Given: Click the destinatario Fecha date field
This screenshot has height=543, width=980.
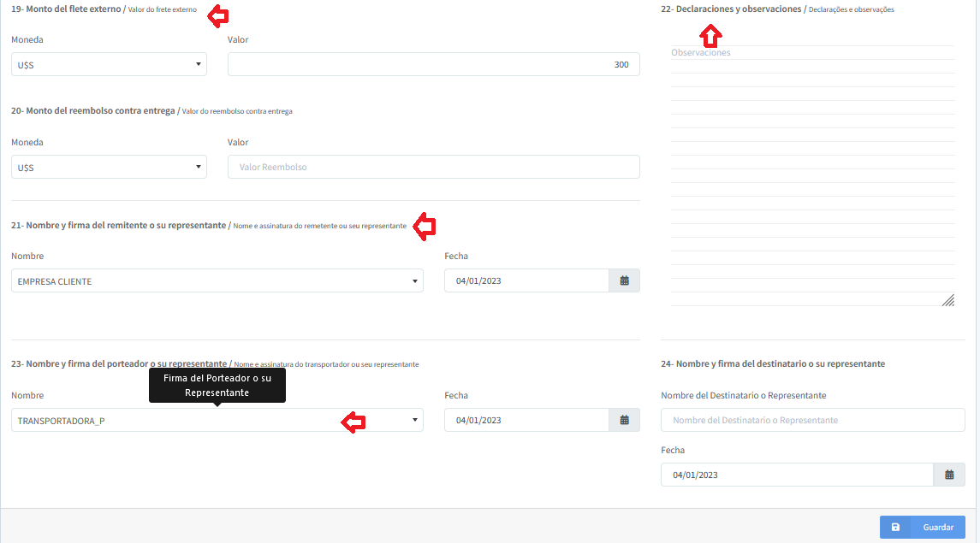Looking at the screenshot, I should tap(796, 475).
